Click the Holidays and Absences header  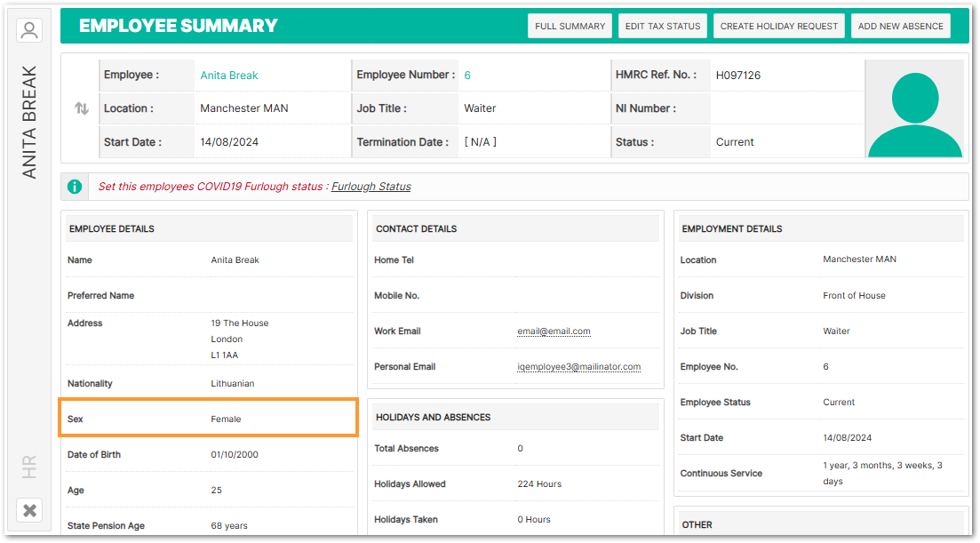click(433, 418)
